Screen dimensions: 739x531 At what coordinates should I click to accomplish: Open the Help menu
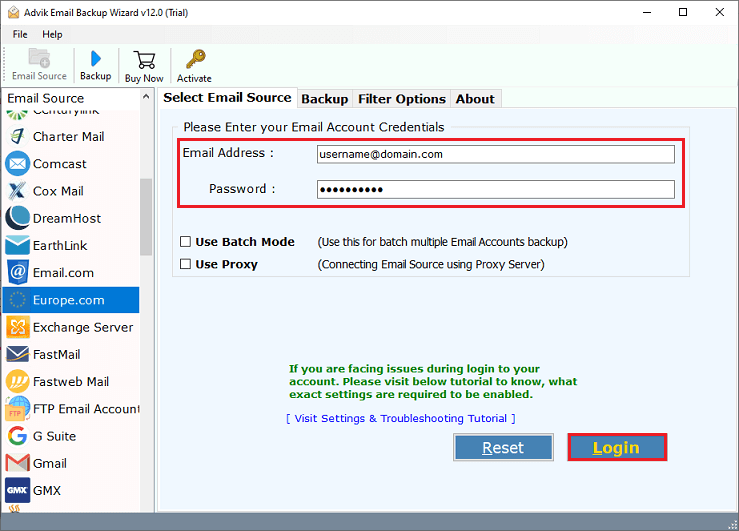52,34
